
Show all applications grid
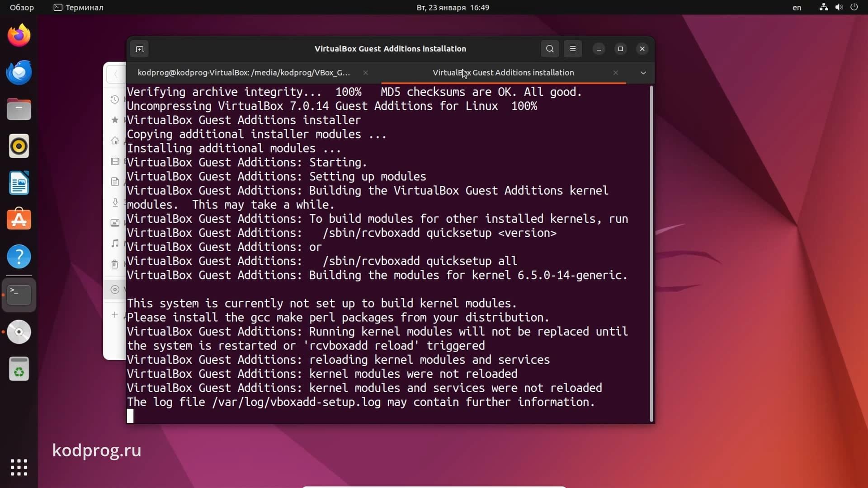point(19,467)
